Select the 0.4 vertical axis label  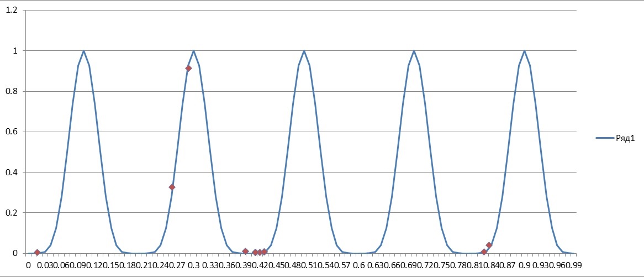tap(12, 173)
